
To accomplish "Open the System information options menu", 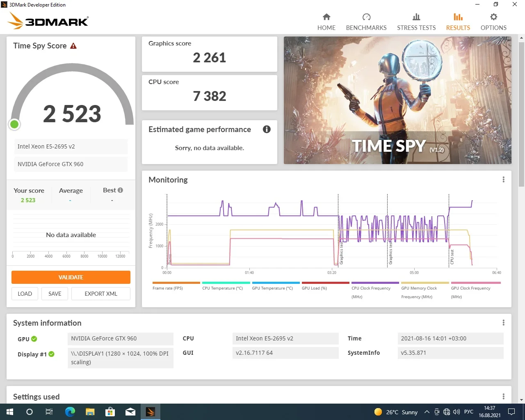I will [x=503, y=323].
